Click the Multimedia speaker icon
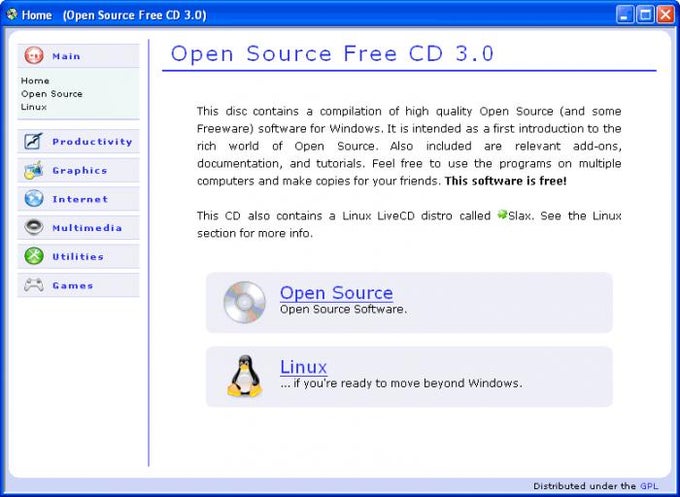 (34, 227)
